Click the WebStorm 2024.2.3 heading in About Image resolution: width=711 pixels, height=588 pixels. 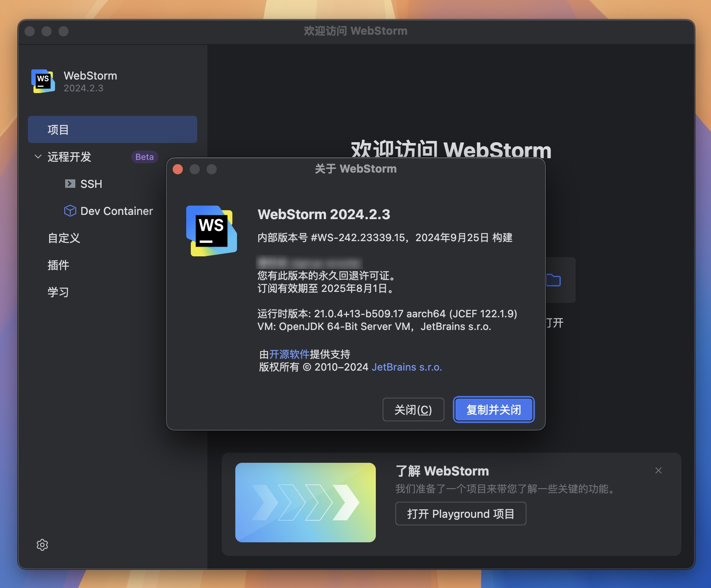(324, 214)
